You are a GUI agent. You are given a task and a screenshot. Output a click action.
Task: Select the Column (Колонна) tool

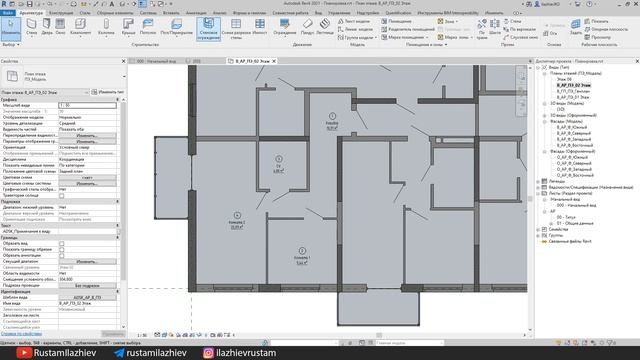pyautogui.click(x=106, y=27)
